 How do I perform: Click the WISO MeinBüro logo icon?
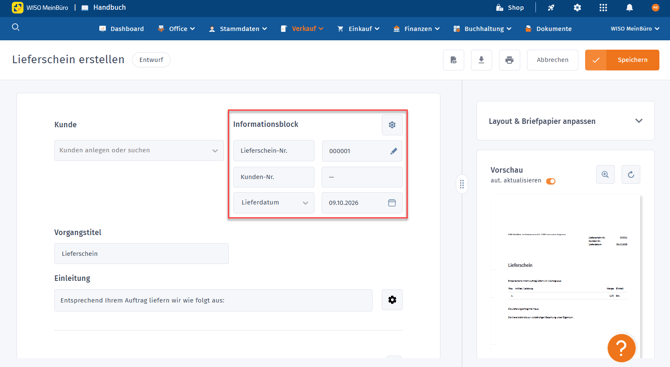tap(18, 8)
